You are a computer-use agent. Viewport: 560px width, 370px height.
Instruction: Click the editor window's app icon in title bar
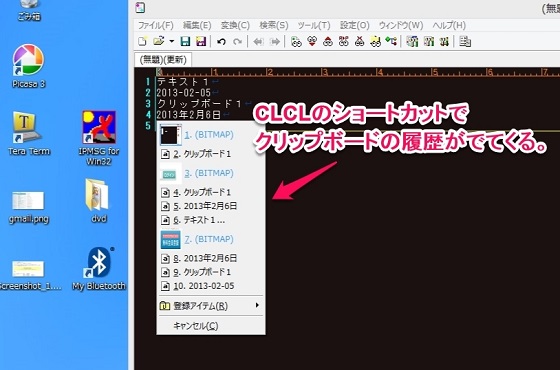pos(140,8)
